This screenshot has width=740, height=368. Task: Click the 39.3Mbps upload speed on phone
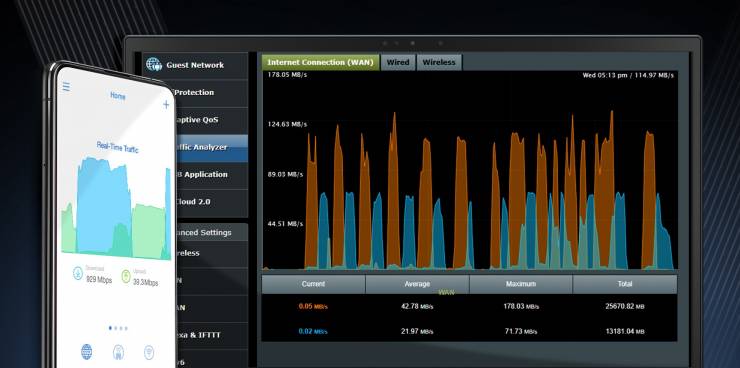pos(145,283)
